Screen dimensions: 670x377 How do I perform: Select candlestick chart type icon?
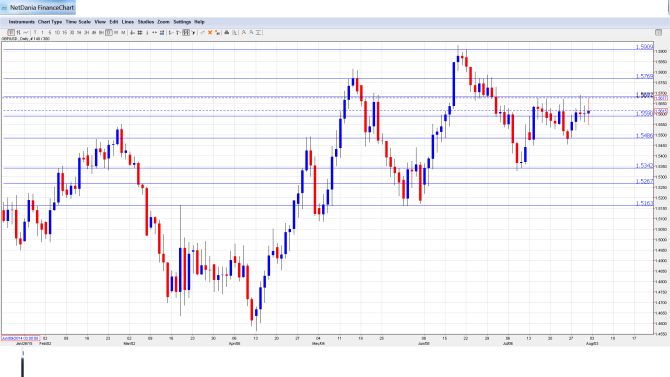click(x=11, y=32)
